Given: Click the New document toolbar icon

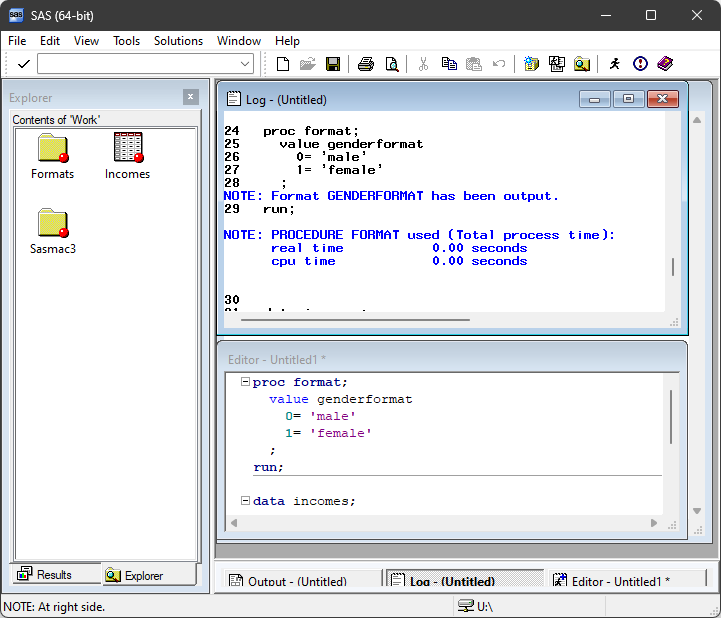Looking at the screenshot, I should pos(283,64).
